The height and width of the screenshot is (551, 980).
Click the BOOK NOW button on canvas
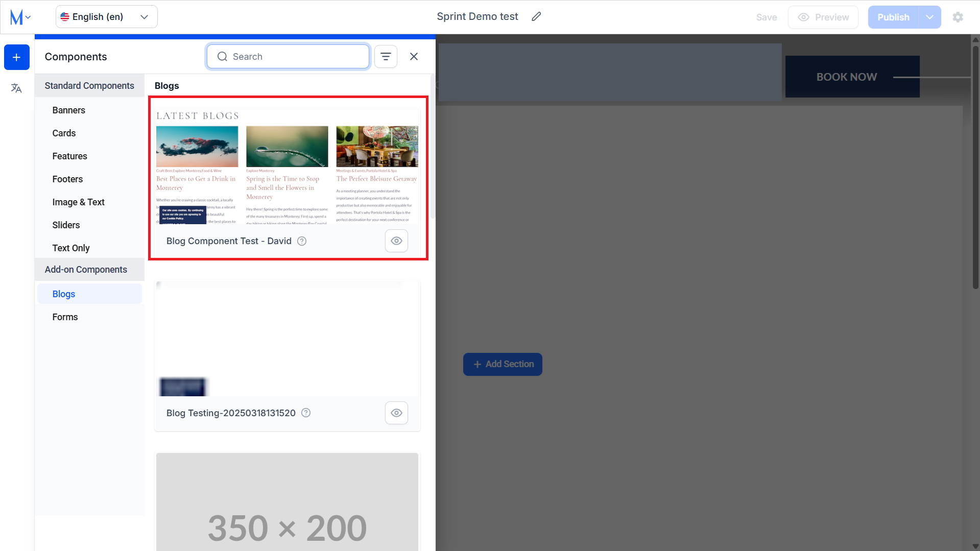click(x=852, y=77)
